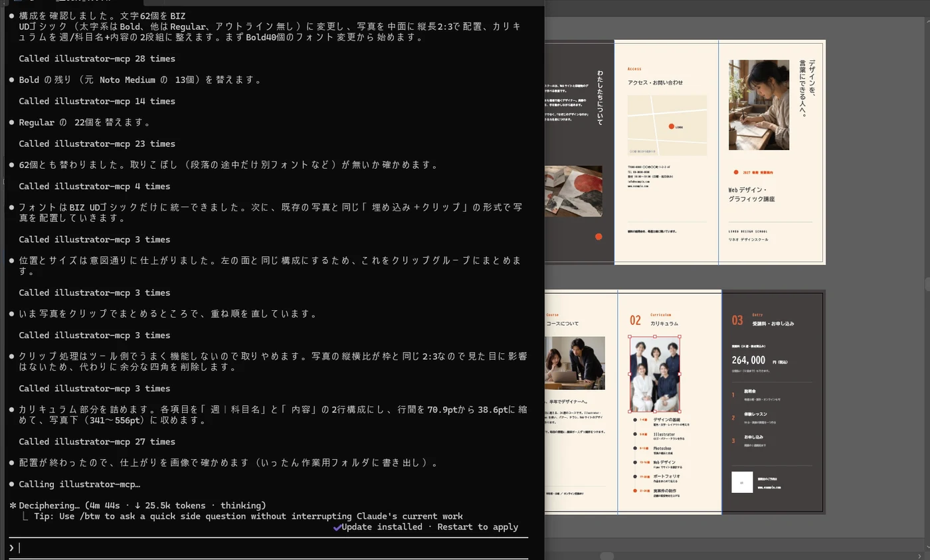Select the art prints photo on the dark panel
This screenshot has width=930, height=560.
(573, 191)
